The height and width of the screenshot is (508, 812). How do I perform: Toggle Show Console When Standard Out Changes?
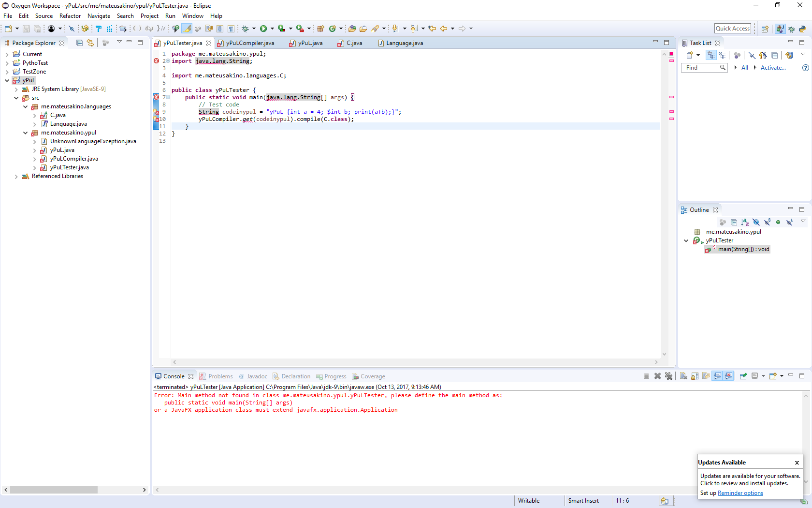[718, 376]
